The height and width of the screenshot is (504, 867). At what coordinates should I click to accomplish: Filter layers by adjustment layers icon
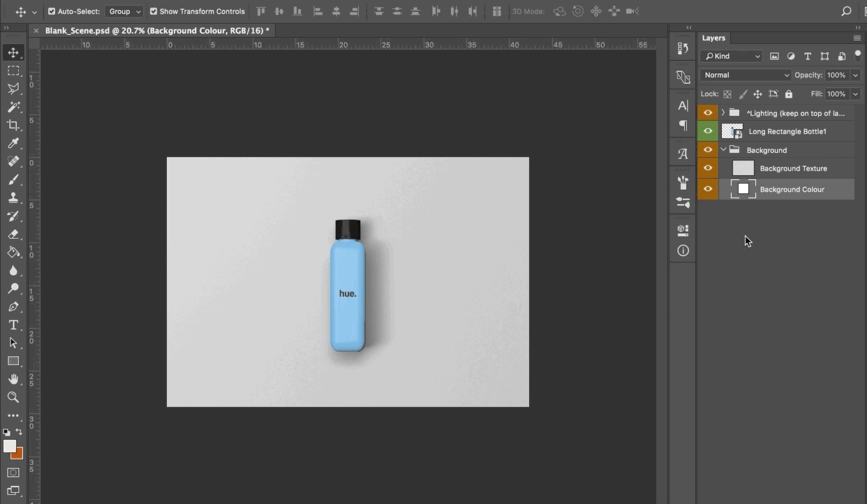pos(791,57)
